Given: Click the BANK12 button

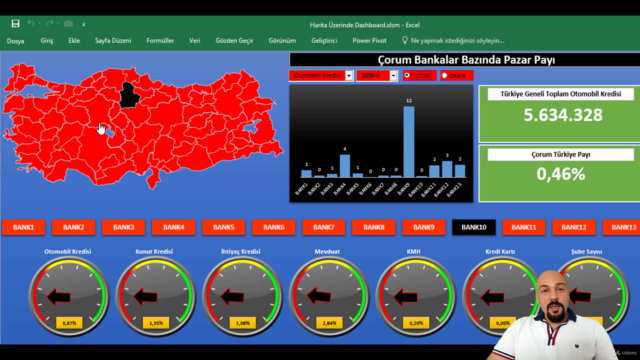Looking at the screenshot, I should (574, 227).
